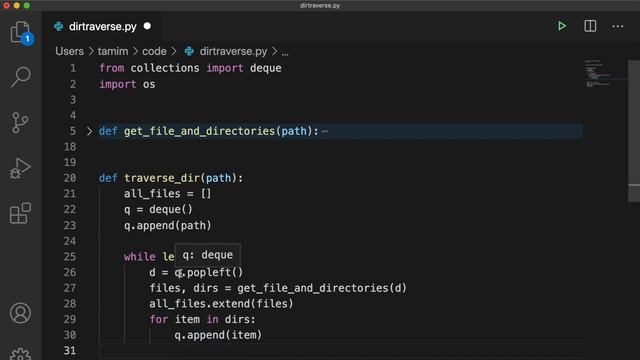640x360 pixels.
Task: Click the 'q: deque' hover tooltip
Action: point(207,255)
